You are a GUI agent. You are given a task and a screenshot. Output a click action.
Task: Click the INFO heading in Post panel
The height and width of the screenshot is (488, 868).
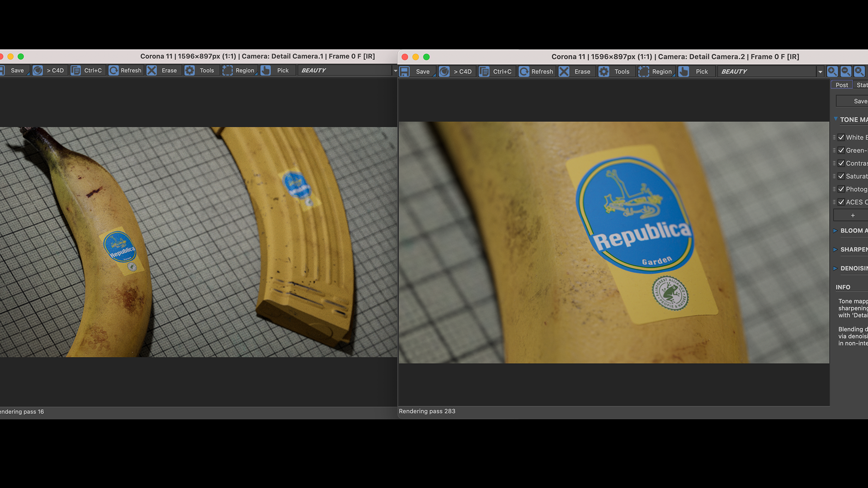(843, 287)
